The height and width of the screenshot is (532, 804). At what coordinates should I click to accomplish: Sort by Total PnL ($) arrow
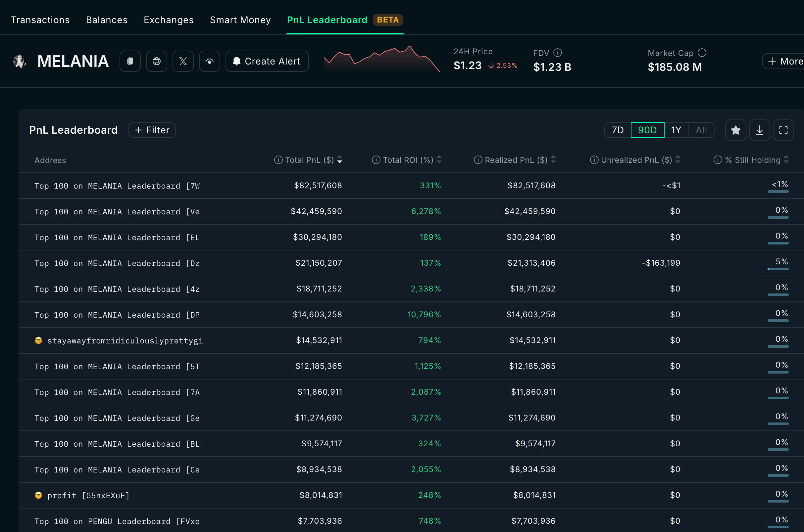click(x=339, y=160)
